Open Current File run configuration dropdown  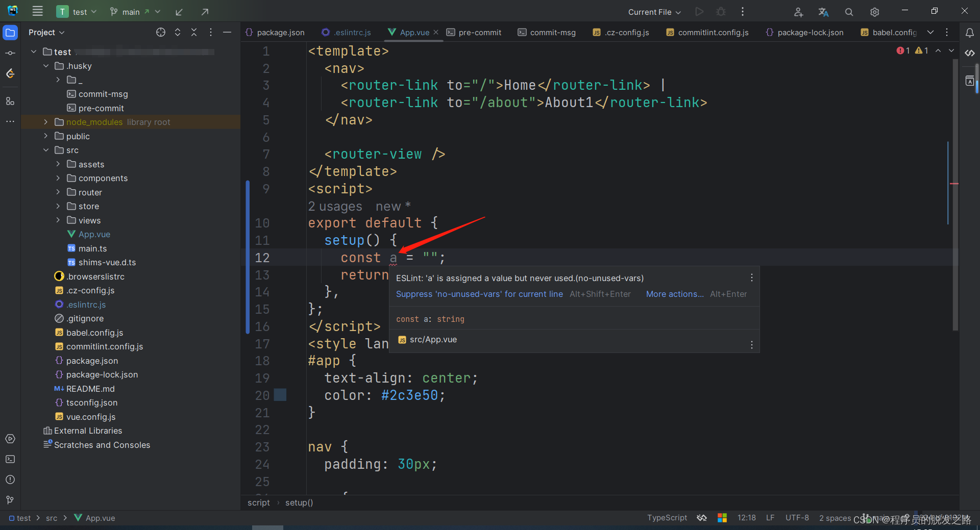(654, 12)
